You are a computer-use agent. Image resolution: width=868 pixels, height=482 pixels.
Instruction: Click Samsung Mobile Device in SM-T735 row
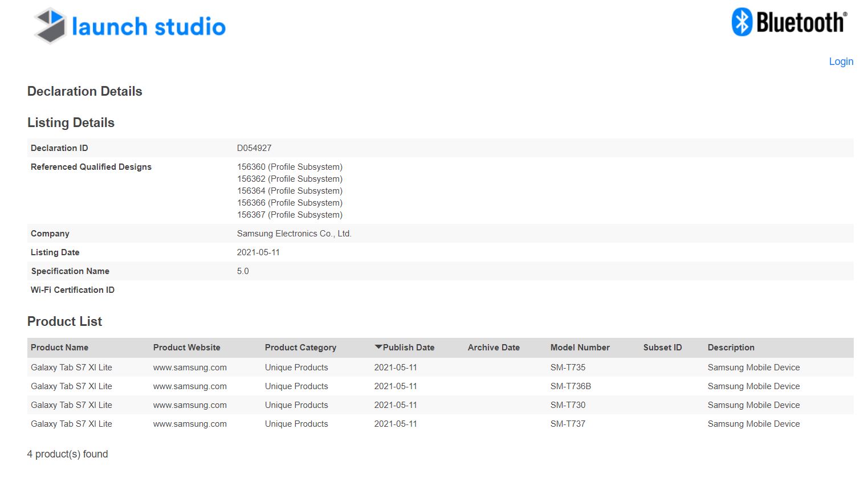pos(753,367)
